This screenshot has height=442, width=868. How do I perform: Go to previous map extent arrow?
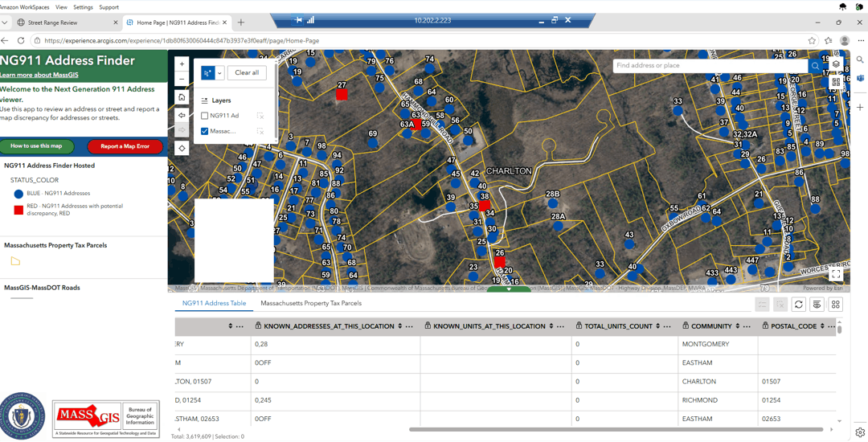[x=182, y=116]
